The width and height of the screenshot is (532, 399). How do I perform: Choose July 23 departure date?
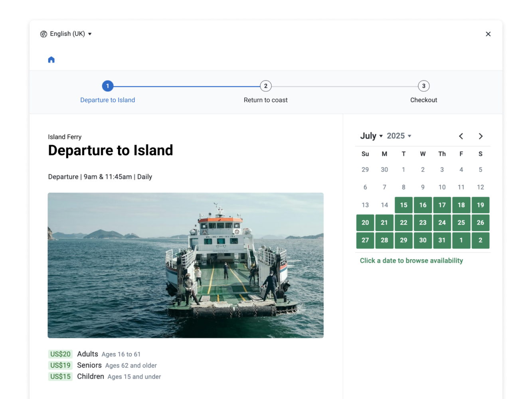tap(423, 223)
